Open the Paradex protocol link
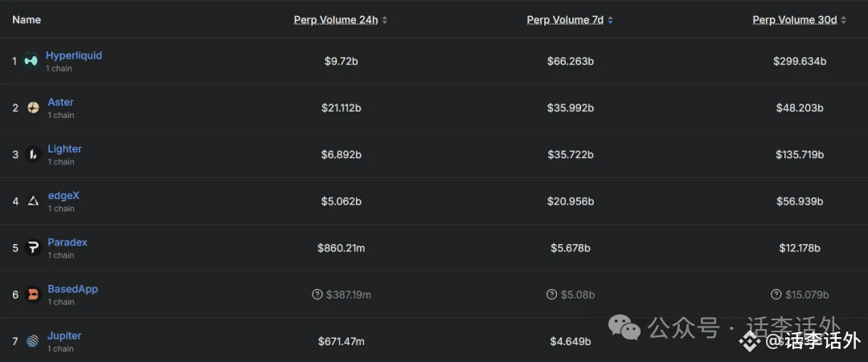Viewport: 868px width, 362px height. 68,242
